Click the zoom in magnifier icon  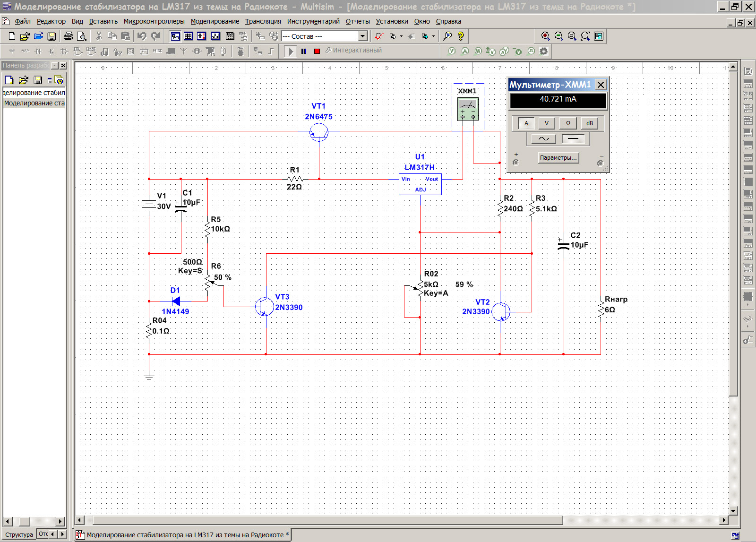coord(545,36)
